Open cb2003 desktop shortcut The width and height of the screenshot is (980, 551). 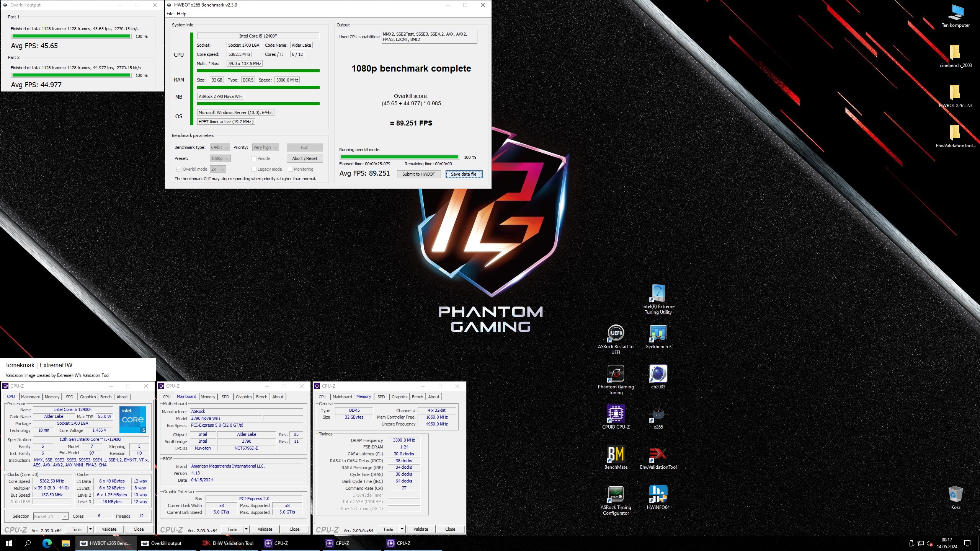pyautogui.click(x=658, y=377)
